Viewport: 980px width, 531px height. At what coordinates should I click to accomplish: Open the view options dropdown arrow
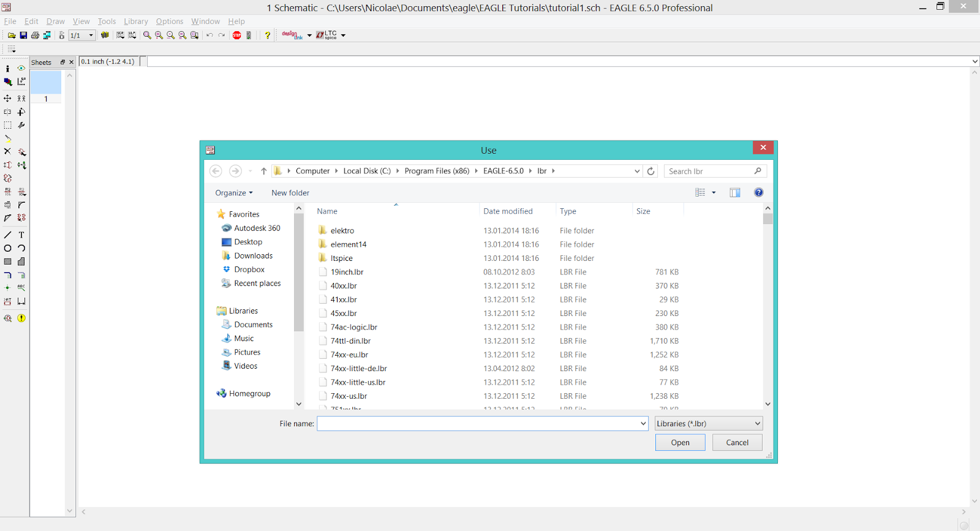(x=714, y=193)
